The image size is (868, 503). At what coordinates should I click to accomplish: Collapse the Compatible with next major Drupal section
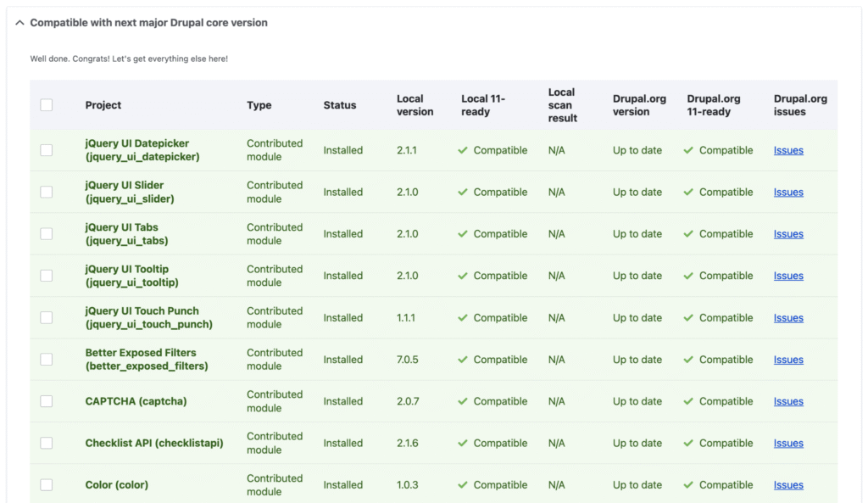tap(19, 24)
